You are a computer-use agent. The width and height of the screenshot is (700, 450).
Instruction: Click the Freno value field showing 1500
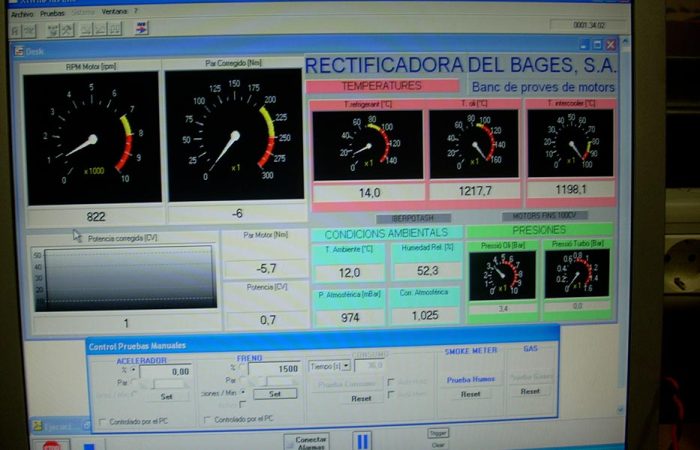(273, 369)
